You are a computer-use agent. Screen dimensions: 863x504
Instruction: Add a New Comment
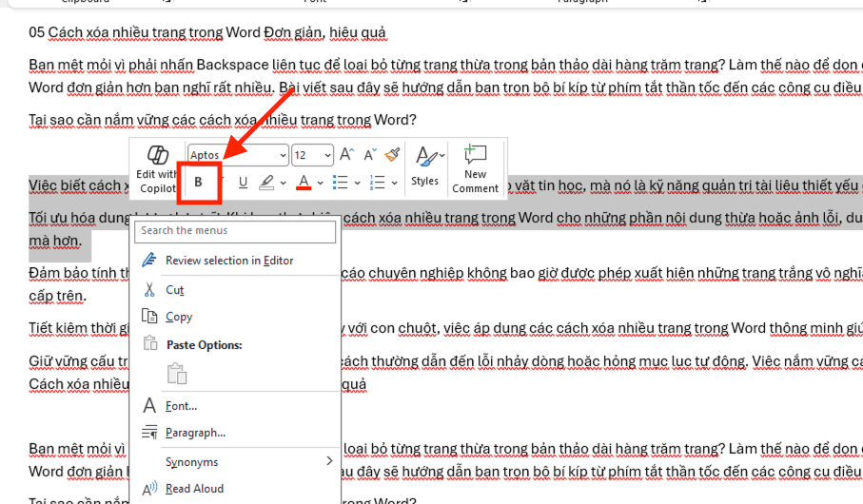click(x=475, y=168)
